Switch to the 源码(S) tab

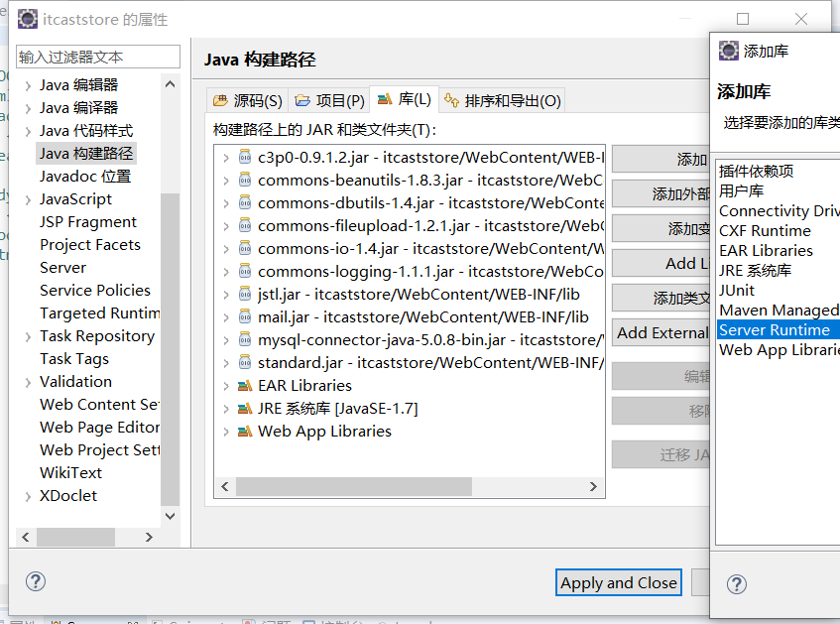(248, 100)
